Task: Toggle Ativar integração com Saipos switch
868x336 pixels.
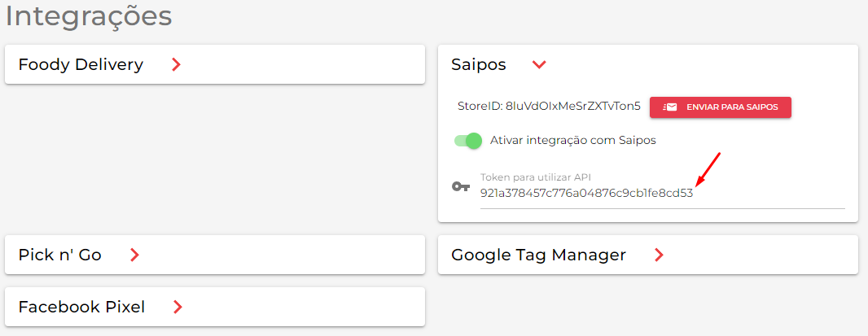Action: [x=468, y=141]
